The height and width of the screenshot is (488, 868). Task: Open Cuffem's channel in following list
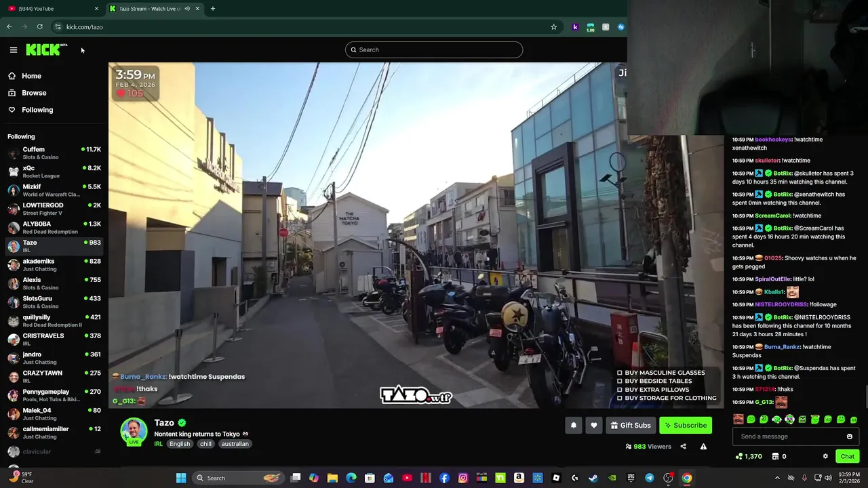54,153
